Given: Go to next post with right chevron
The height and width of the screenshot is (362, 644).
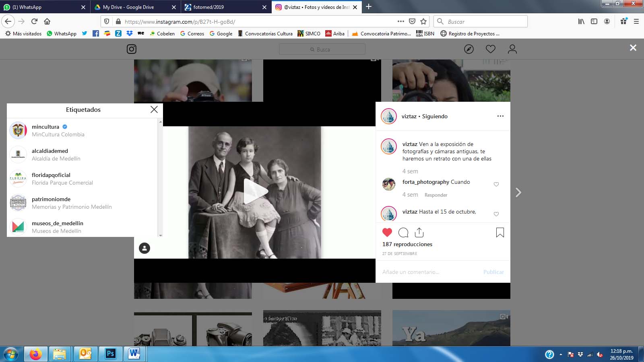Looking at the screenshot, I should point(518,193).
